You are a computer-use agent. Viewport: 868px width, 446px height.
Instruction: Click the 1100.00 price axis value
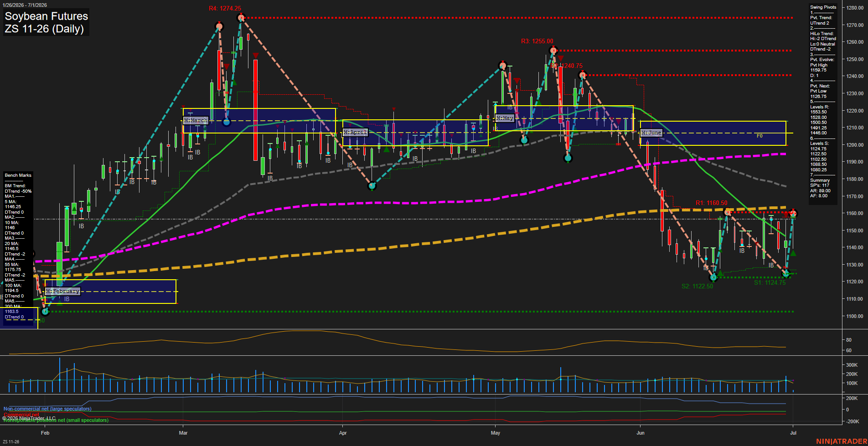(x=855, y=316)
